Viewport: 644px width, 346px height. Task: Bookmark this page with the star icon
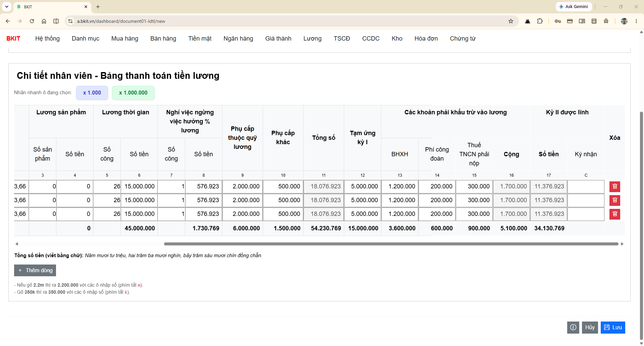pyautogui.click(x=511, y=21)
